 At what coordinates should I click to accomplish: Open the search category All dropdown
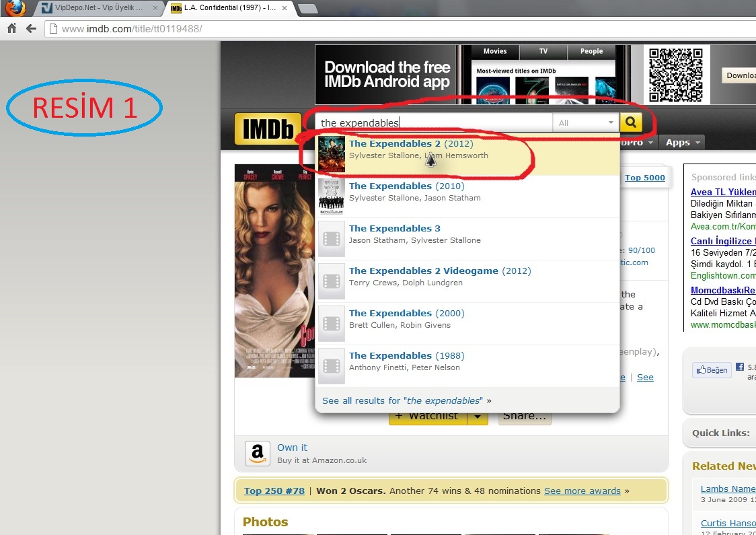pos(586,122)
